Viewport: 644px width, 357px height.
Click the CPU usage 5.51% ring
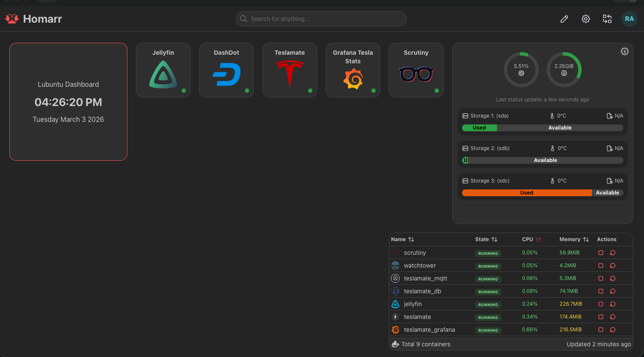click(x=521, y=69)
